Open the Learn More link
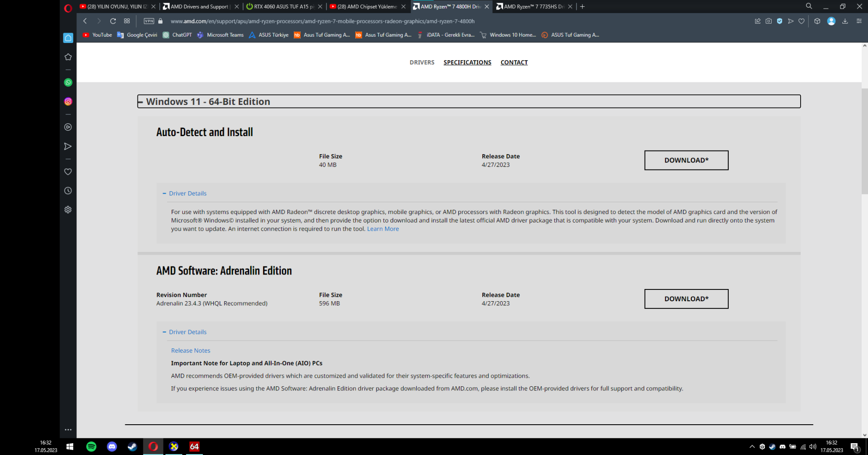Viewport: 868px width, 455px height. [383, 229]
